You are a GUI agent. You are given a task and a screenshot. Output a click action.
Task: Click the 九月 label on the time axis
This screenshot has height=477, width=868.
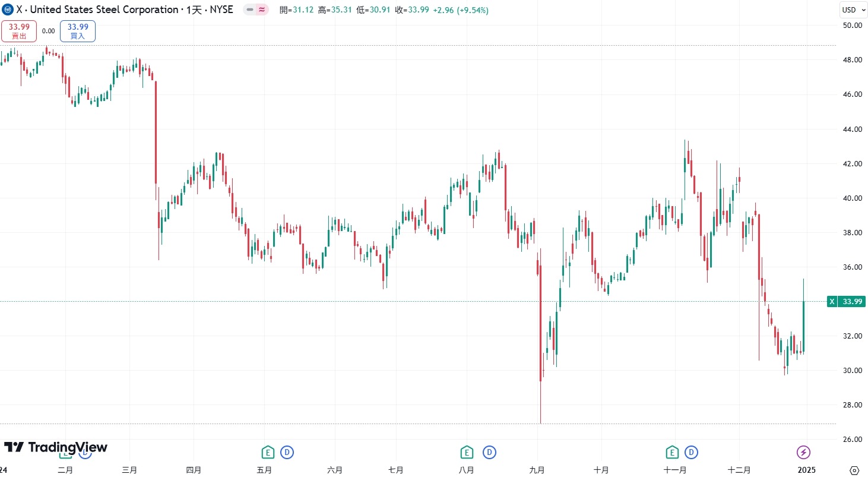(x=537, y=470)
